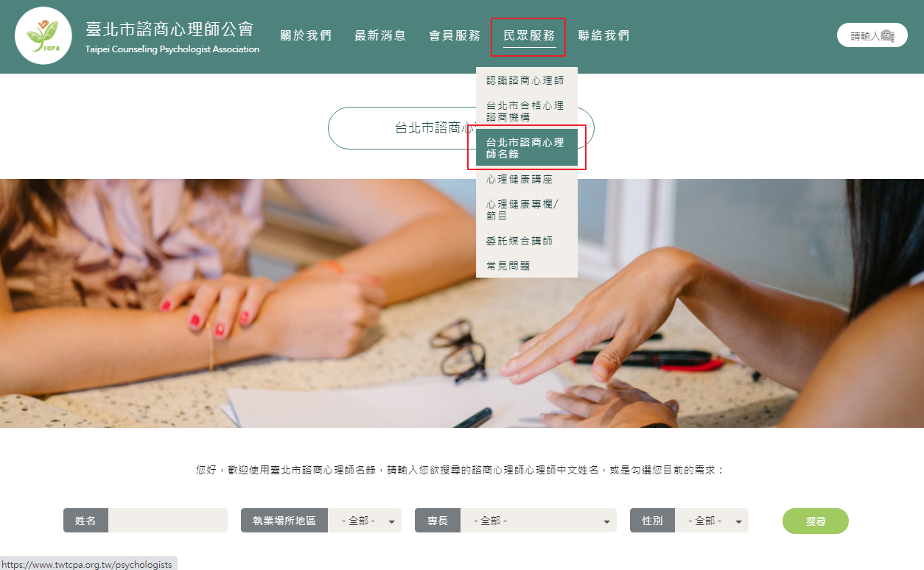Select 台北市諮商心理師名錄 menu entry
Screen dimensions: 924x570
527,147
